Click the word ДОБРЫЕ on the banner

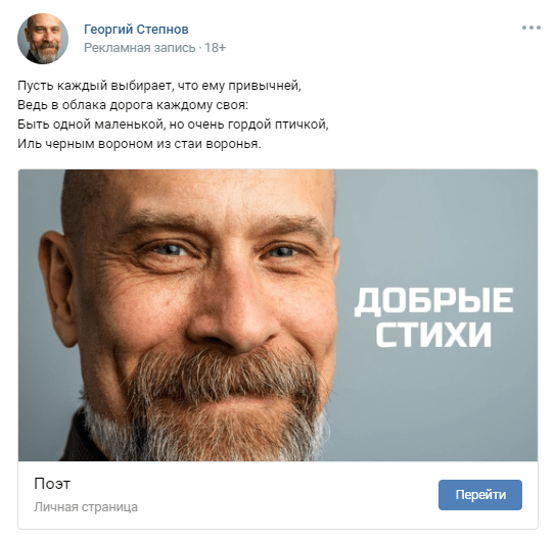point(434,301)
